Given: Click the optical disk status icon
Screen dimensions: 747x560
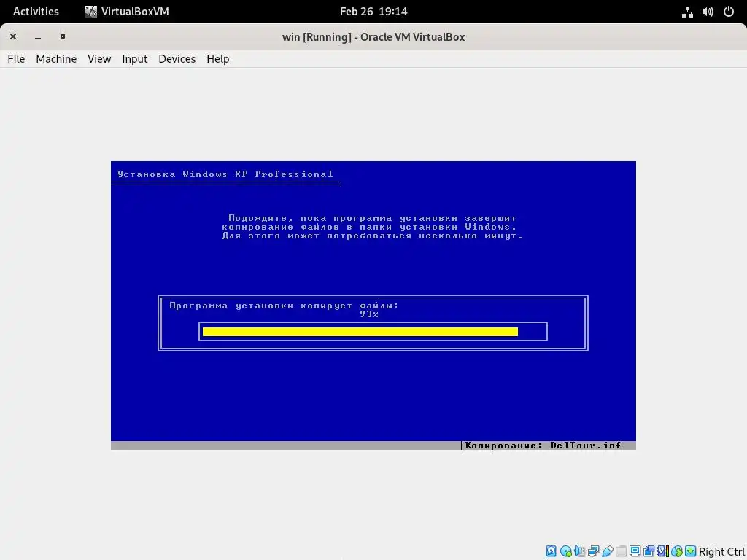Looking at the screenshot, I should (x=566, y=551).
